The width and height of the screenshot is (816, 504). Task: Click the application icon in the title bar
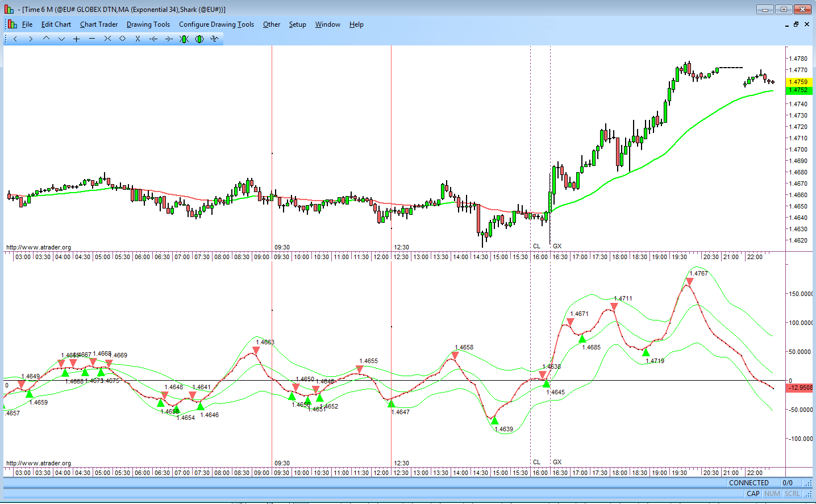[9, 9]
